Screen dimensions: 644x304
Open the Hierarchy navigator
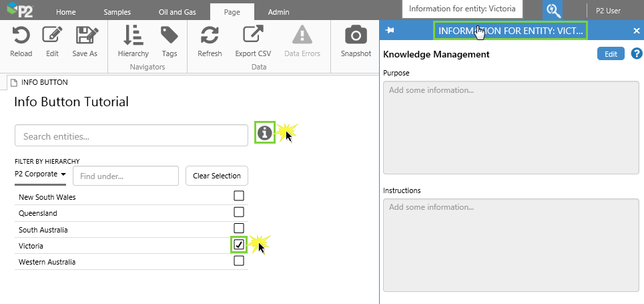(x=133, y=35)
